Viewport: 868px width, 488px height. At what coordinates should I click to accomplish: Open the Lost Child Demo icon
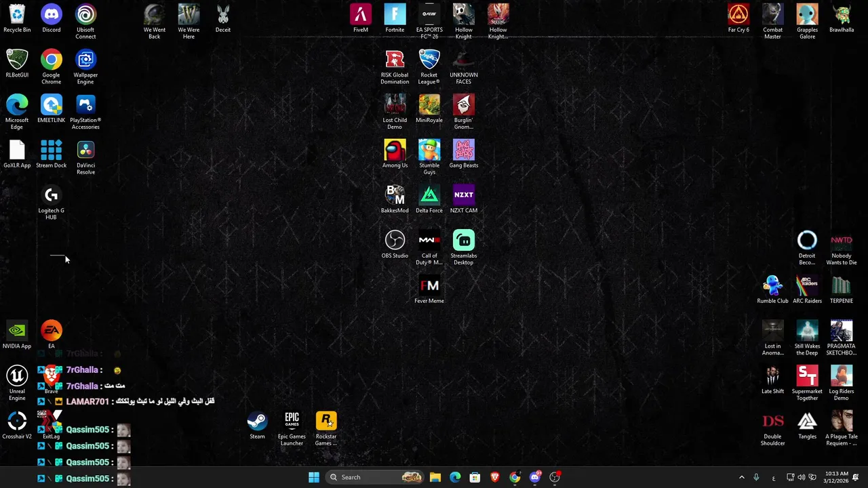tap(395, 112)
